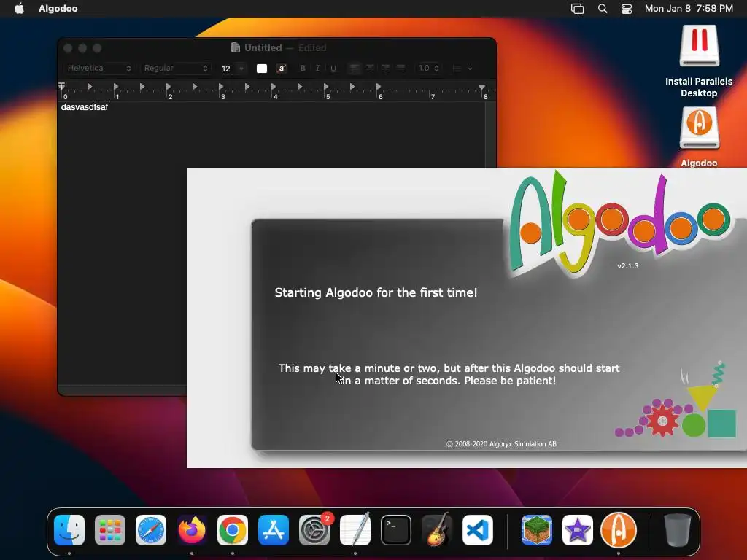747x560 pixels.
Task: Justify text in TextEdit
Action: [400, 68]
